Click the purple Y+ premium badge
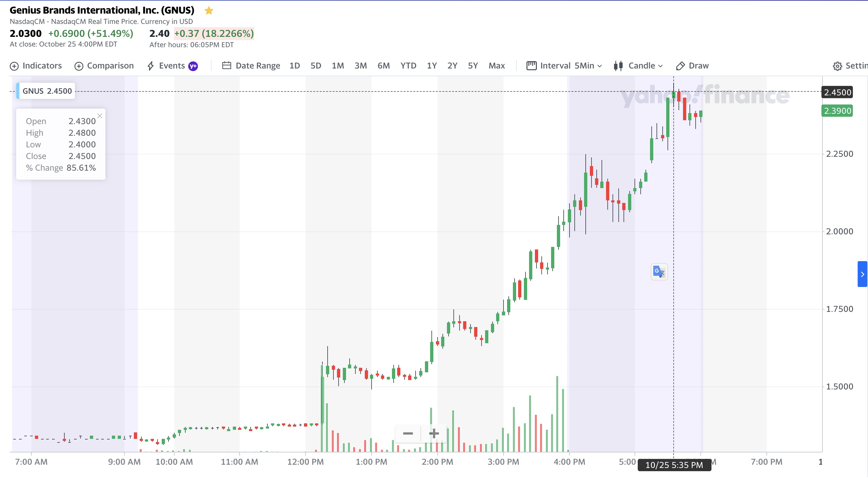This screenshot has width=868, height=477. coord(193,66)
